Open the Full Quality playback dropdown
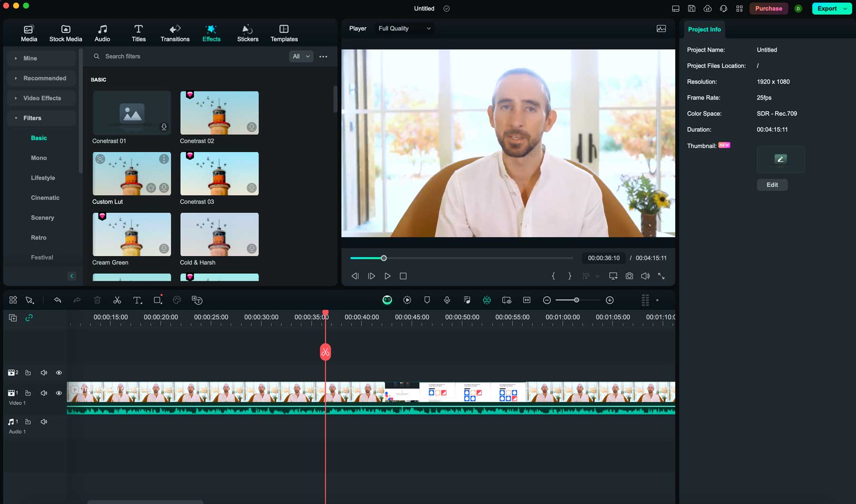 [403, 28]
